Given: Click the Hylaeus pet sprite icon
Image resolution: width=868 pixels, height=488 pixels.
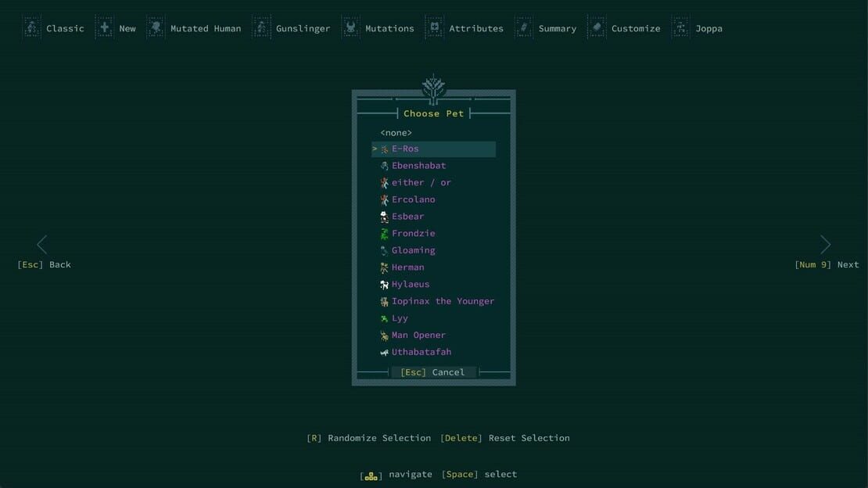Looking at the screenshot, I should (384, 285).
